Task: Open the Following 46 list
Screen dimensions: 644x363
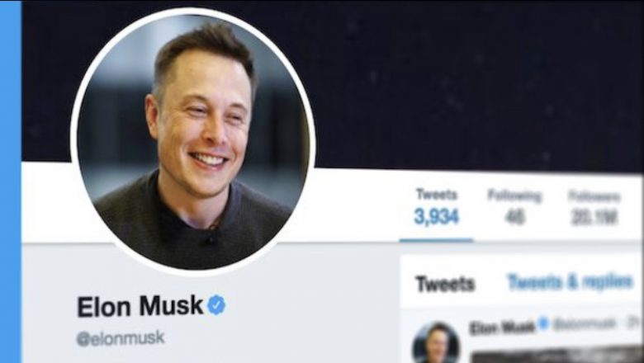Action: click(x=515, y=207)
